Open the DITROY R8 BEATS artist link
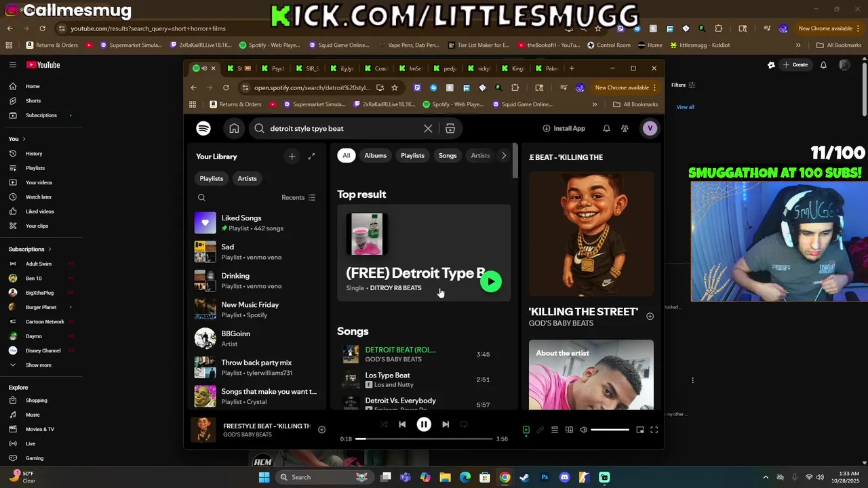Image resolution: width=868 pixels, height=488 pixels. coord(395,288)
